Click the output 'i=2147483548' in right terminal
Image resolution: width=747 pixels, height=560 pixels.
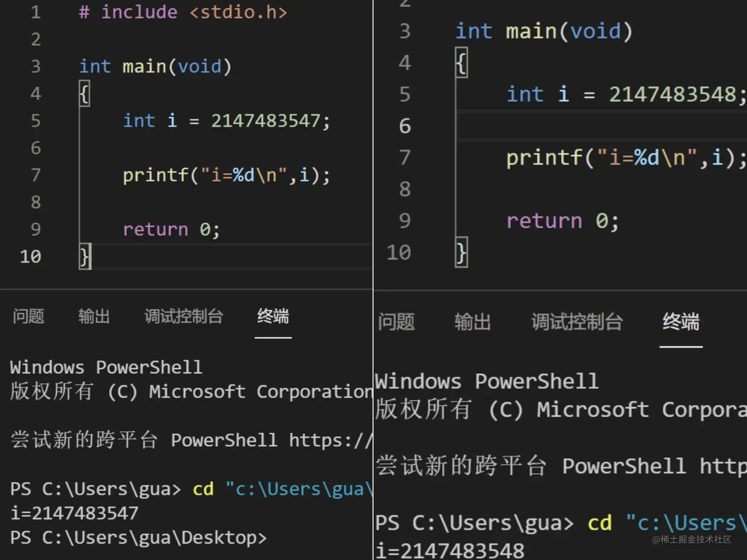click(450, 551)
